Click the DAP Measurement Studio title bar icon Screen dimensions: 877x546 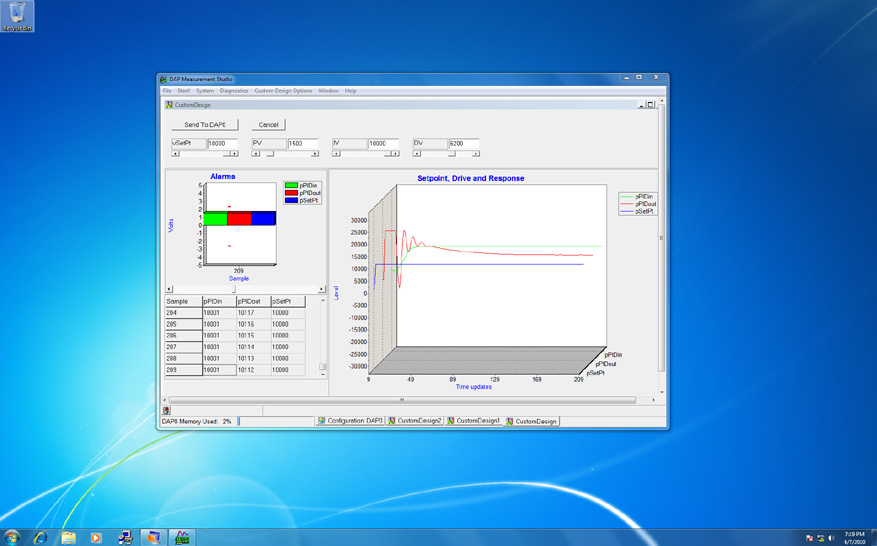(163, 79)
